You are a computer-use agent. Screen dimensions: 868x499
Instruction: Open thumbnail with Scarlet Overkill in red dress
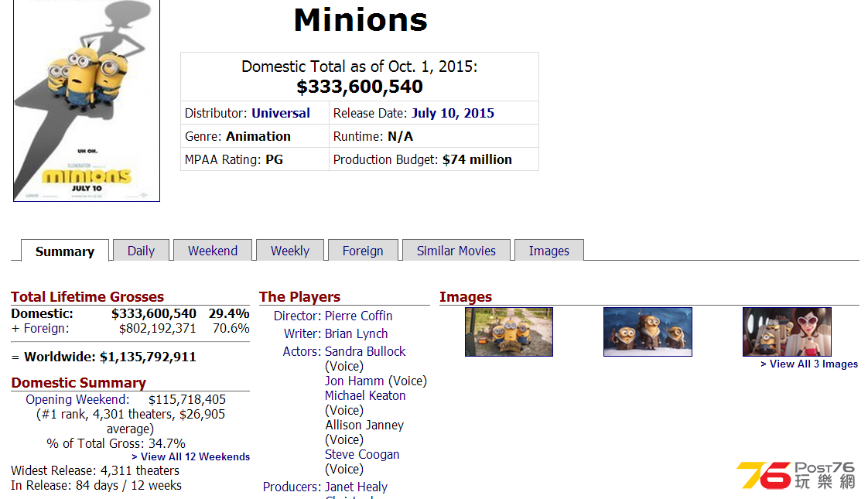coord(787,332)
